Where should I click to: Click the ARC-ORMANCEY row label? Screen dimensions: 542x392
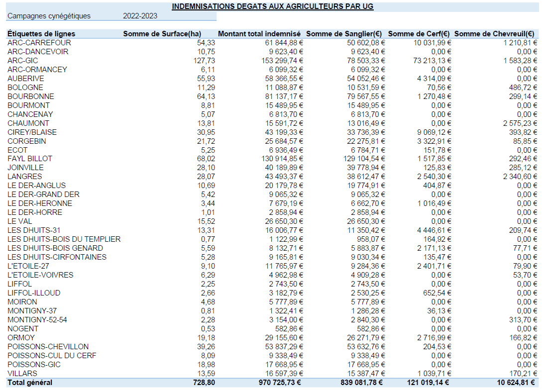37,70
